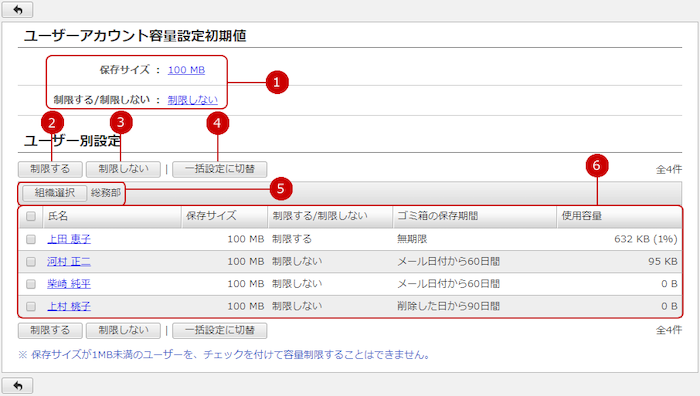Click the lower 制限しない button

123,330
